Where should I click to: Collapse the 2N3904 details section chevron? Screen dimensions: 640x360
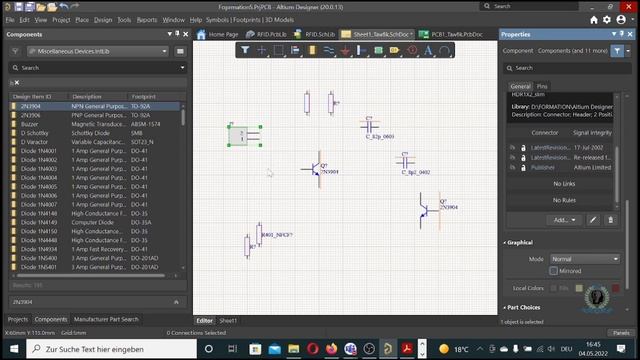(x=176, y=302)
